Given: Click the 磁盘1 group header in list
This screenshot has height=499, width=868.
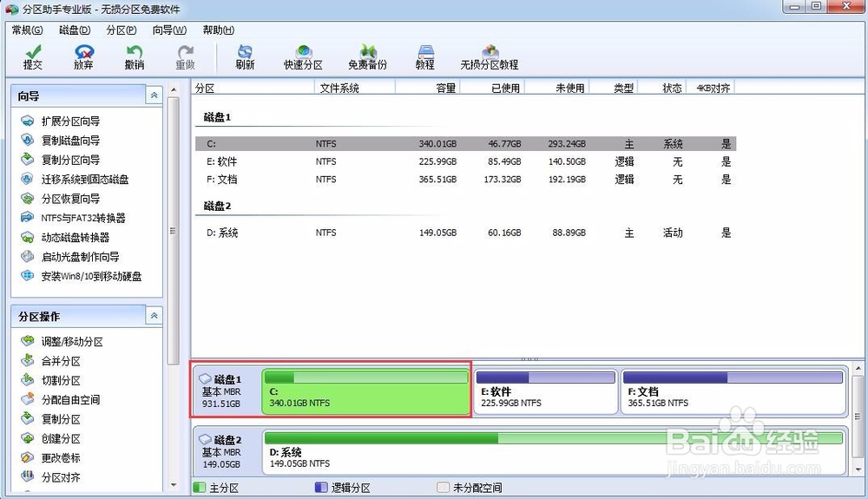Looking at the screenshot, I should point(218,117).
